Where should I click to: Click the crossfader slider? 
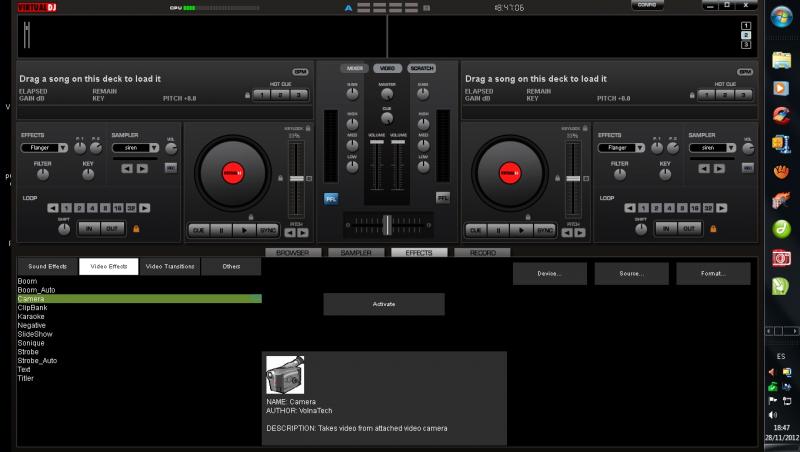(x=387, y=225)
